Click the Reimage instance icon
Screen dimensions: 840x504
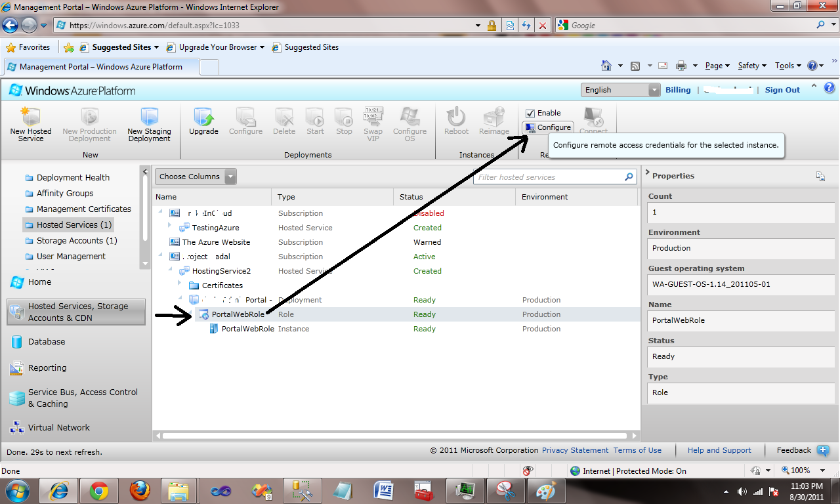pyautogui.click(x=493, y=121)
